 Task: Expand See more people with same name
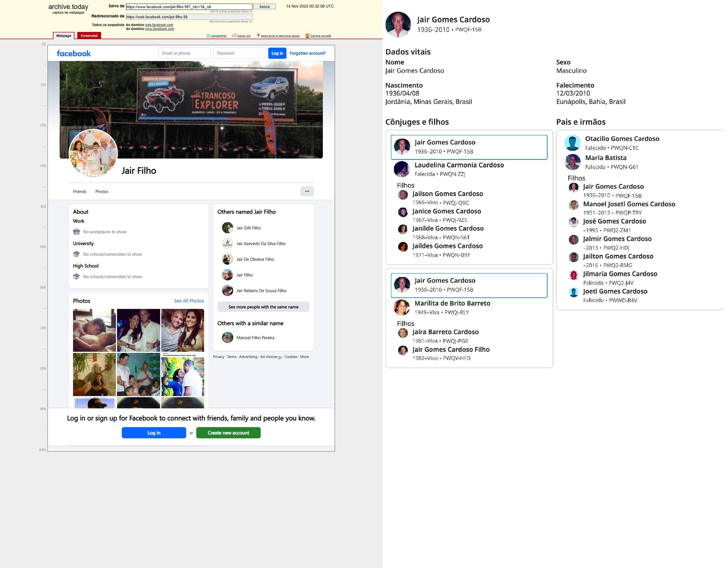pyautogui.click(x=263, y=307)
